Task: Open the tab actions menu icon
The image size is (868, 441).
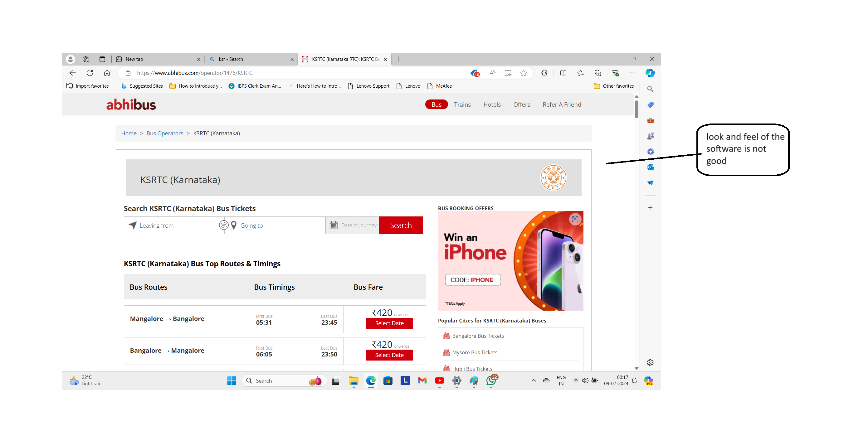Action: (102, 59)
